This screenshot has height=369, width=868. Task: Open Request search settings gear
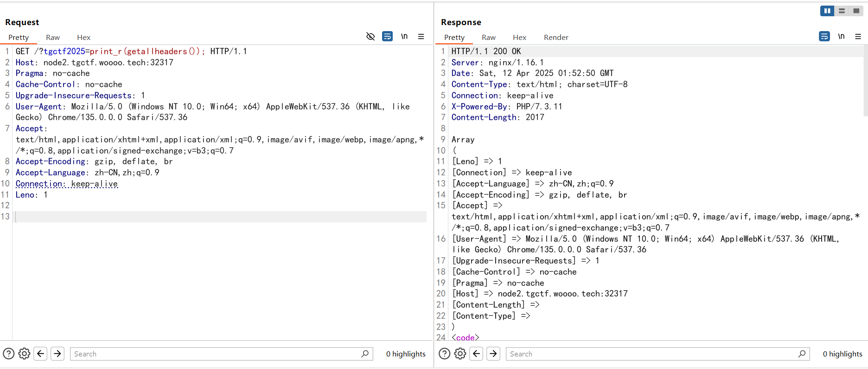pos(24,354)
